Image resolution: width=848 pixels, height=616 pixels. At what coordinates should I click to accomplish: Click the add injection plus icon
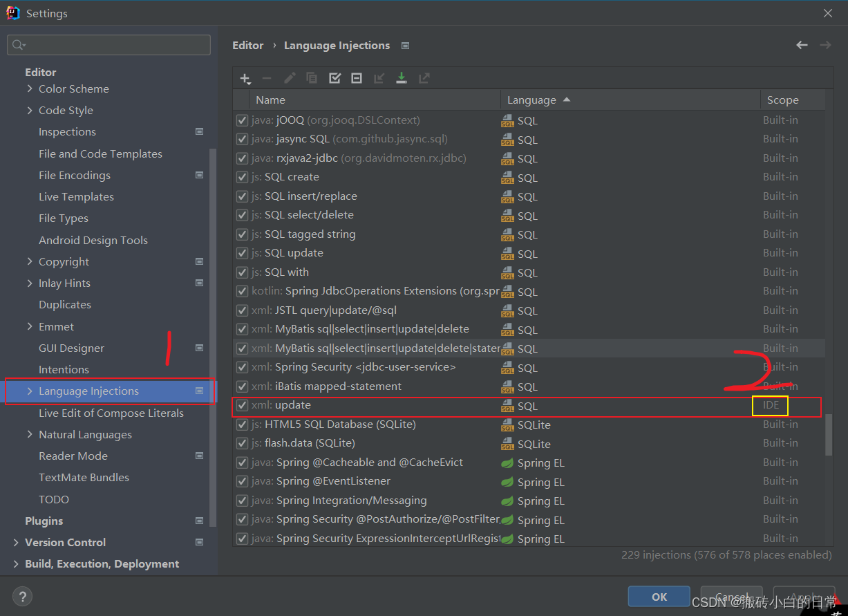pyautogui.click(x=245, y=77)
